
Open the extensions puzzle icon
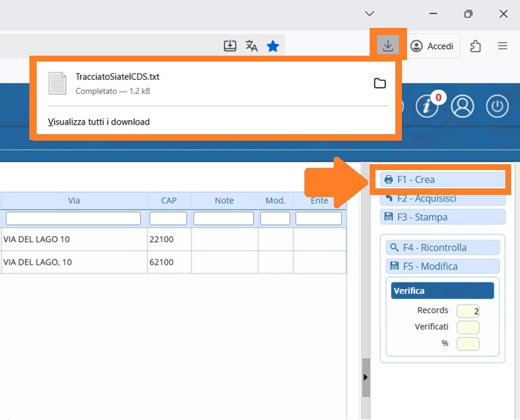click(x=475, y=46)
